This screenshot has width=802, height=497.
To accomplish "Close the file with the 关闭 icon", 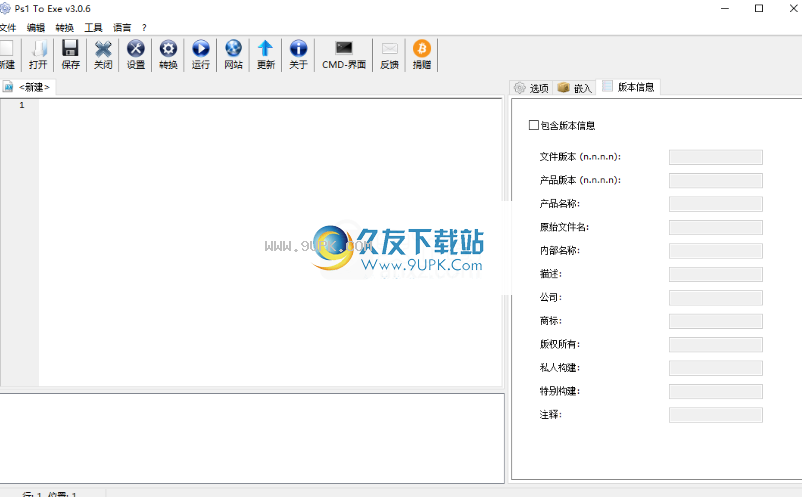I will tap(103, 54).
